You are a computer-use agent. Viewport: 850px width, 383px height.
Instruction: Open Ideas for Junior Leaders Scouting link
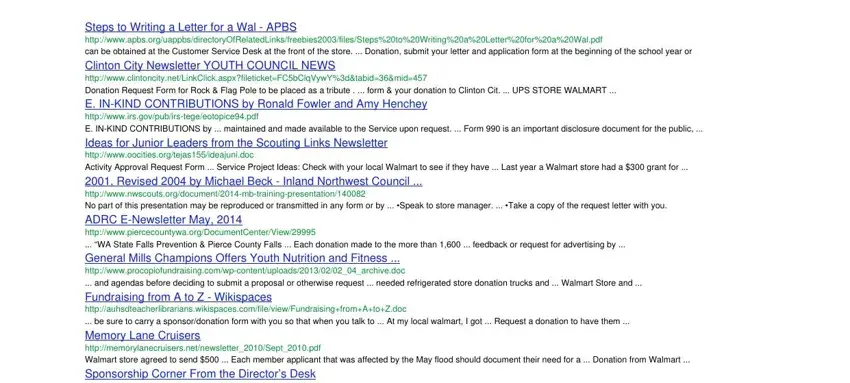(236, 143)
